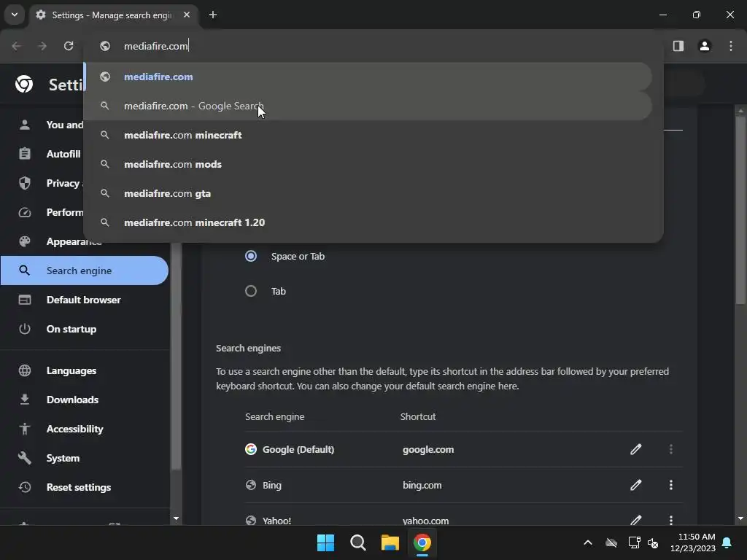
Task: Click the sidebar scroll down arrow
Action: point(176,518)
